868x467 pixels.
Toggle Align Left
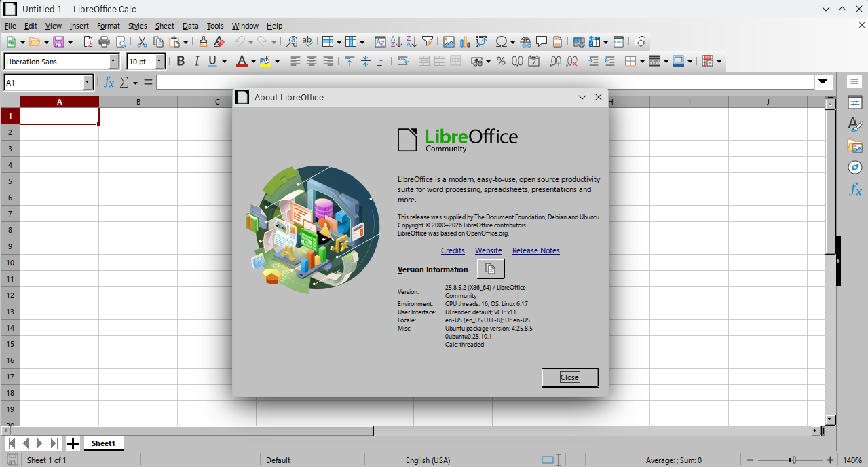tap(295, 61)
